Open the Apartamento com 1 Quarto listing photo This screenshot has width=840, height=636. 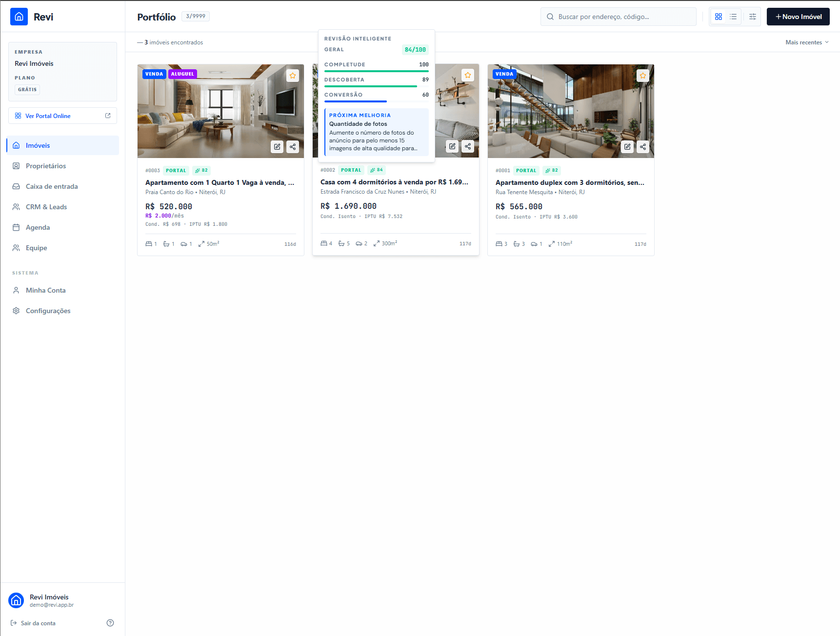(x=220, y=111)
